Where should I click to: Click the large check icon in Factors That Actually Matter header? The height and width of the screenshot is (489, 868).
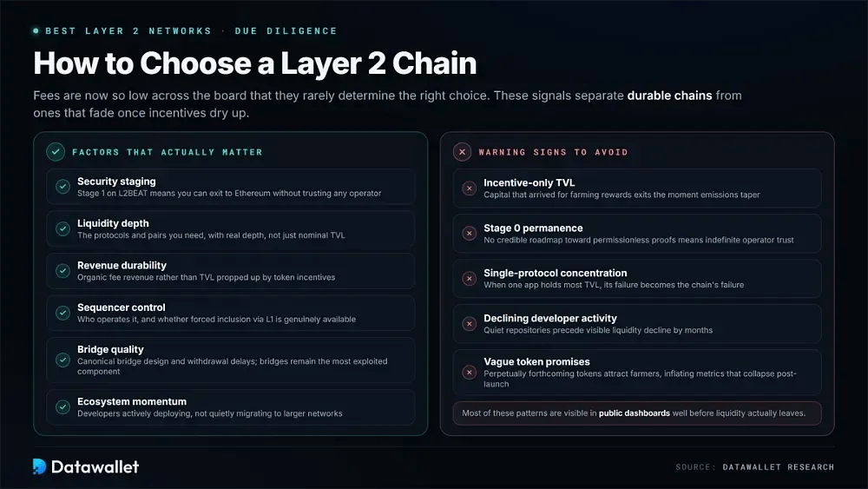click(x=56, y=152)
